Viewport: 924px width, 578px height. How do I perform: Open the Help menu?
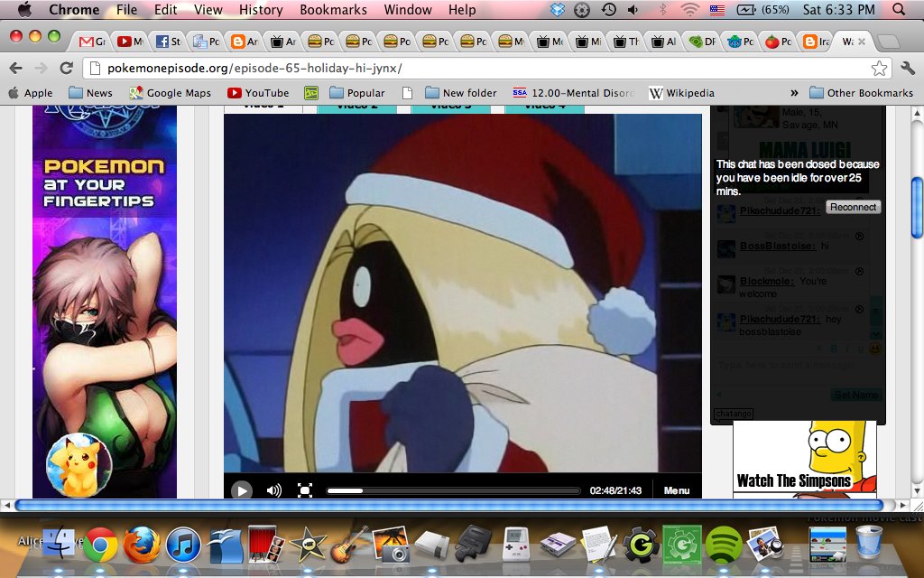point(461,9)
